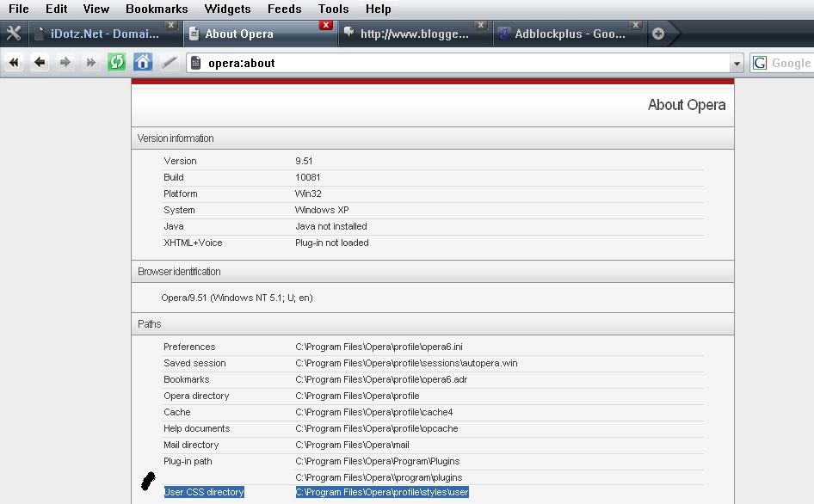Image resolution: width=814 pixels, height=504 pixels.
Task: Click the opera:about address field
Action: coord(465,64)
